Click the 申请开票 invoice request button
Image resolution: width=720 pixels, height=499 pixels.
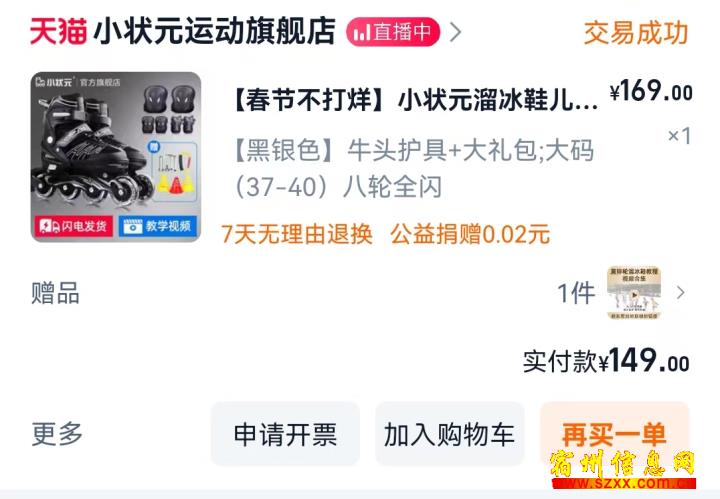coord(285,434)
